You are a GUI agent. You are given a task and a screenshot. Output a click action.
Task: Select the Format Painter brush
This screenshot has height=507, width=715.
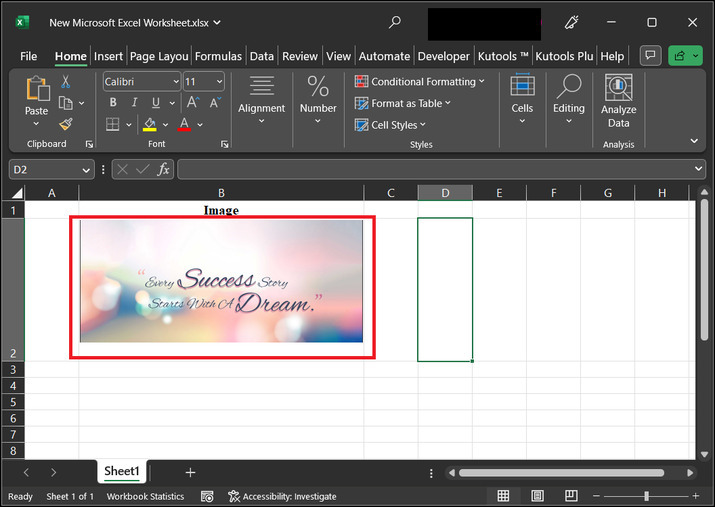point(66,125)
